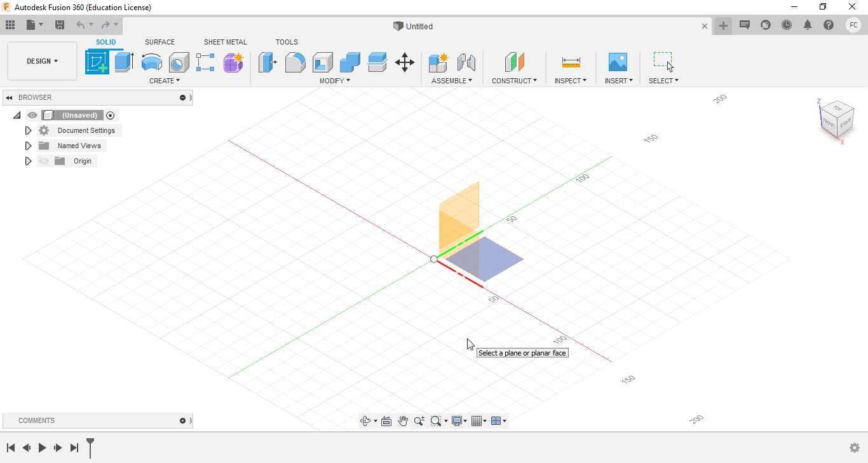Click the Undo arrow
Image resolution: width=868 pixels, height=463 pixels.
(x=81, y=25)
